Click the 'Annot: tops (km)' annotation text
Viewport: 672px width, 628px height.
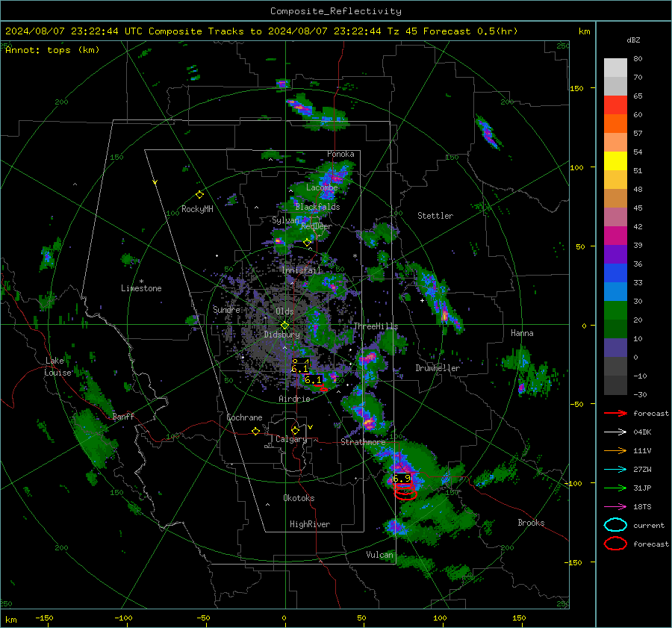(x=52, y=50)
